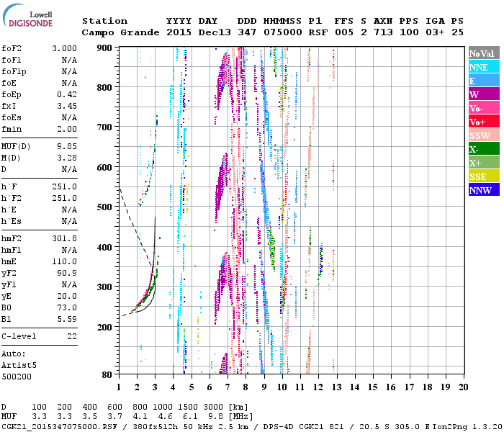The image size is (504, 432).
Task: Click the AXN value 713
Action: pos(383,32)
